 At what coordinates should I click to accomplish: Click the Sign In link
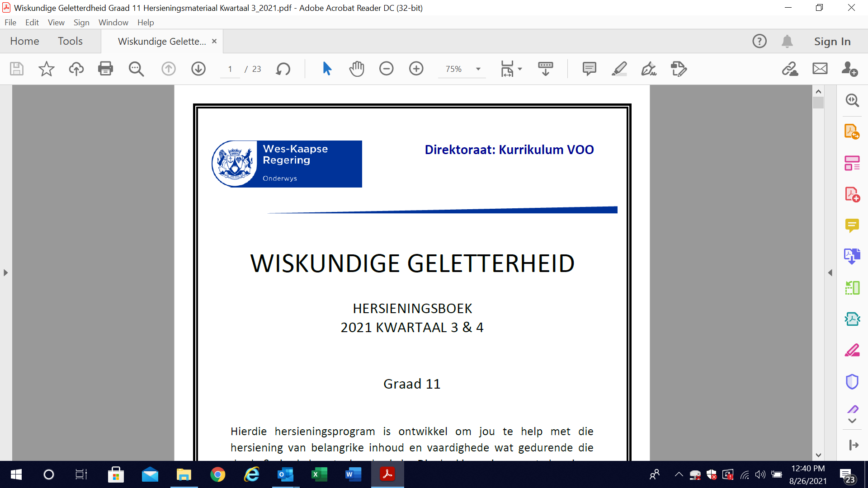(832, 41)
